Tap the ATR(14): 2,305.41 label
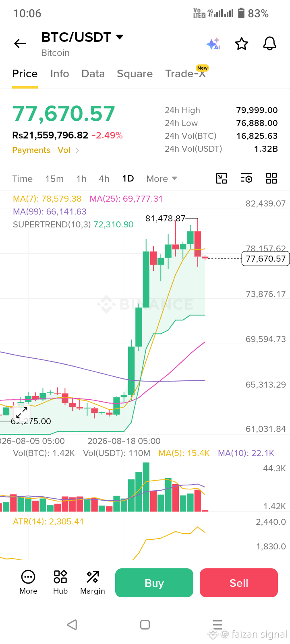Image resolution: width=290 pixels, height=644 pixels. [x=48, y=522]
